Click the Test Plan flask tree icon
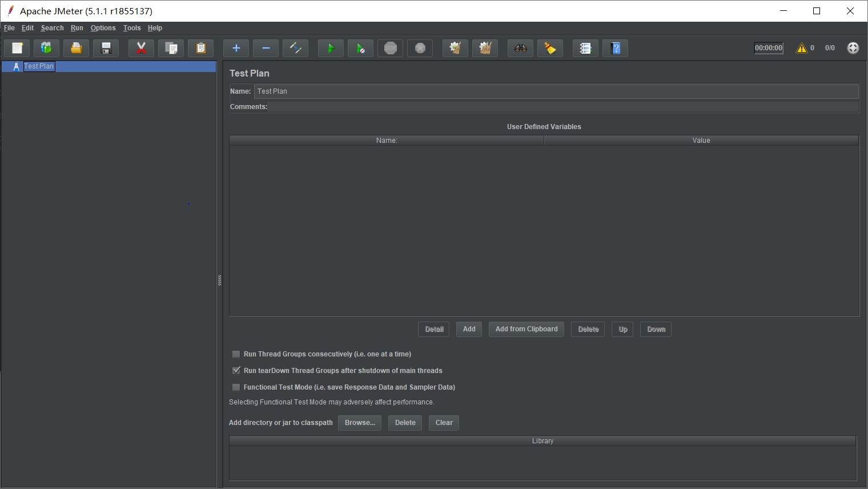 coord(16,66)
